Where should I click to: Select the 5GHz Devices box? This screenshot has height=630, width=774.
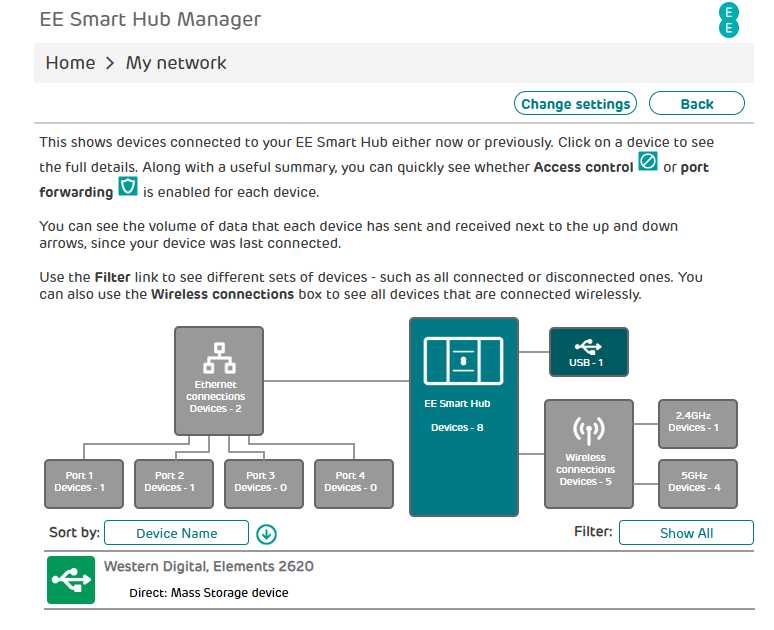697,484
